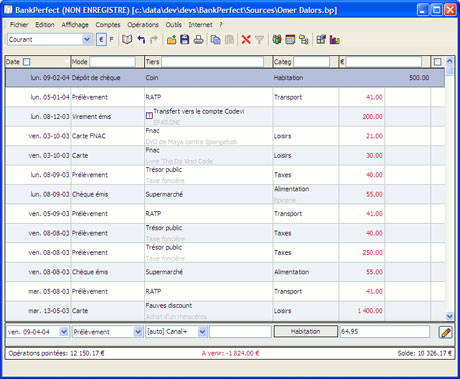Click the pencil edit button
The height and width of the screenshot is (379, 460).
pos(446,332)
